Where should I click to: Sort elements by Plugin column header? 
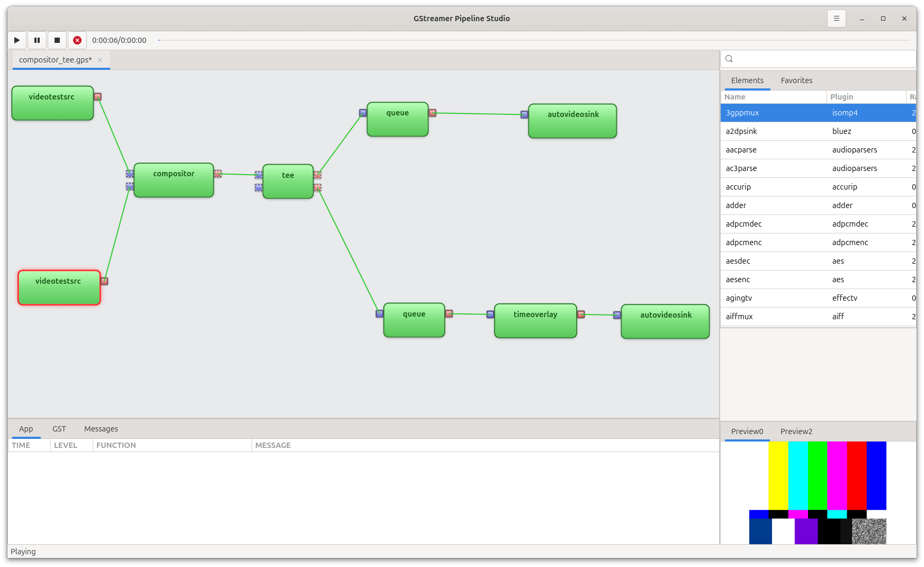pos(841,97)
